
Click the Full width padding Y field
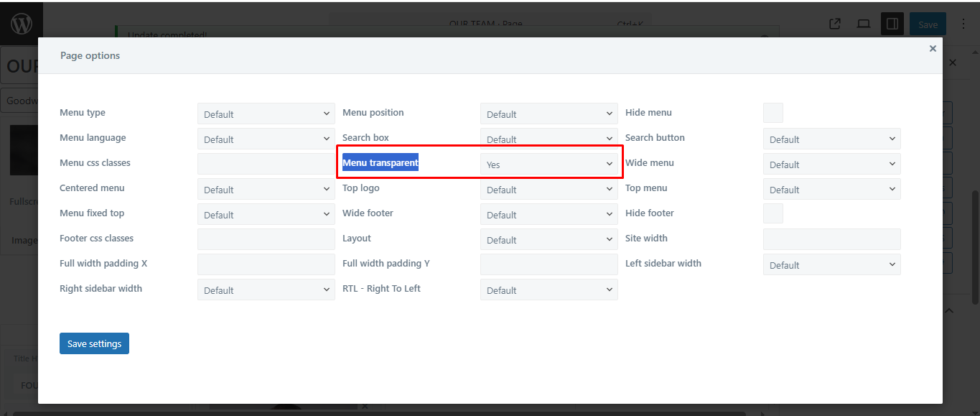[x=549, y=264]
